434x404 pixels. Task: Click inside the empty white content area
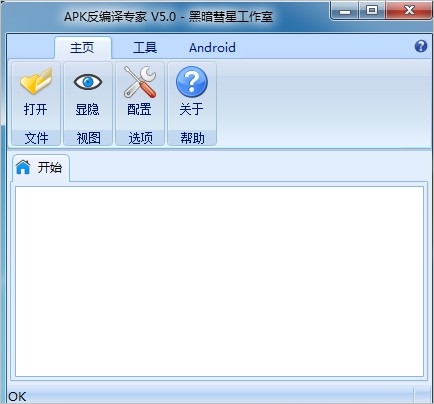click(219, 282)
